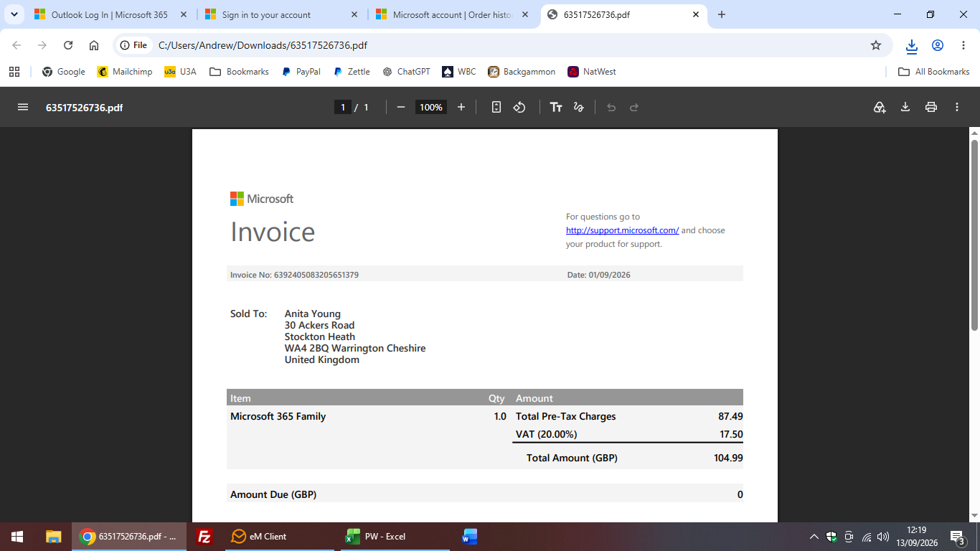Download the PDF from viewer toolbar

pos(905,107)
